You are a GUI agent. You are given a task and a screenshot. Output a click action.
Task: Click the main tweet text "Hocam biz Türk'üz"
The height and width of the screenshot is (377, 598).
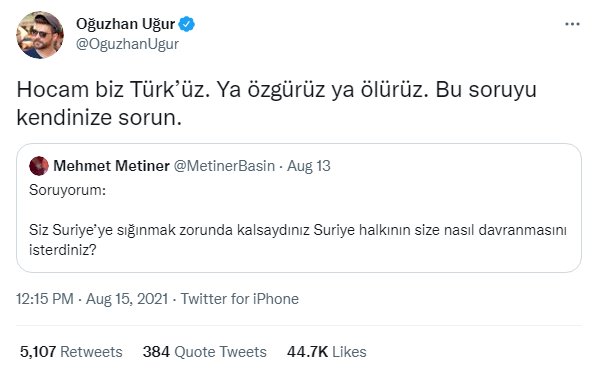tap(113, 90)
